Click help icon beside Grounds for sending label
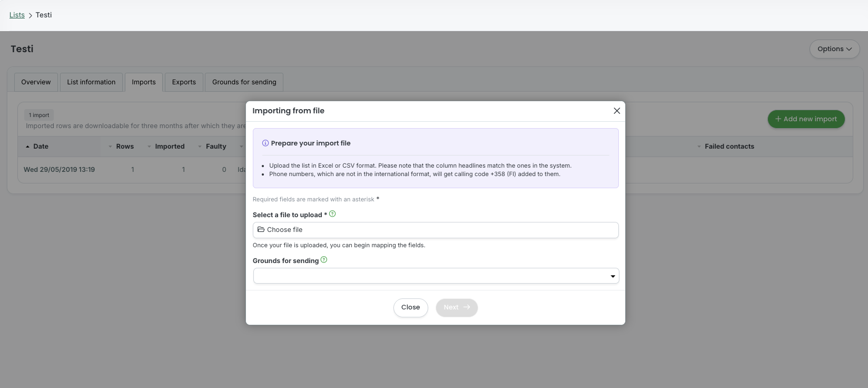This screenshot has height=388, width=868. (324, 260)
